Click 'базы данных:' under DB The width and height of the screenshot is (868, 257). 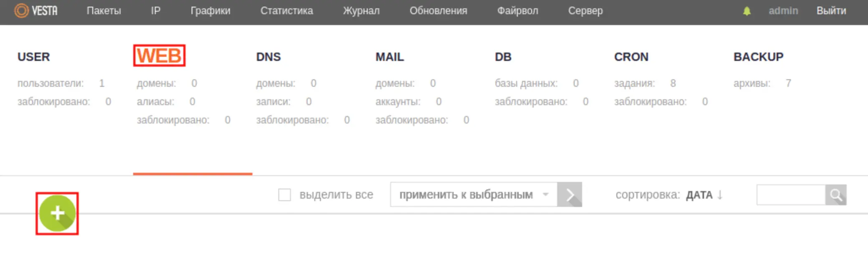pyautogui.click(x=526, y=83)
